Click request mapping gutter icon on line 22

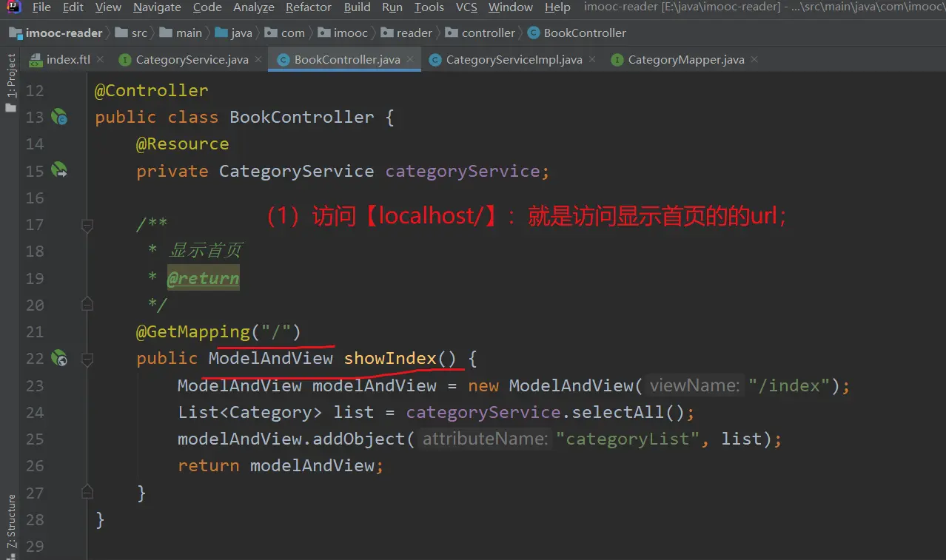[x=59, y=359]
